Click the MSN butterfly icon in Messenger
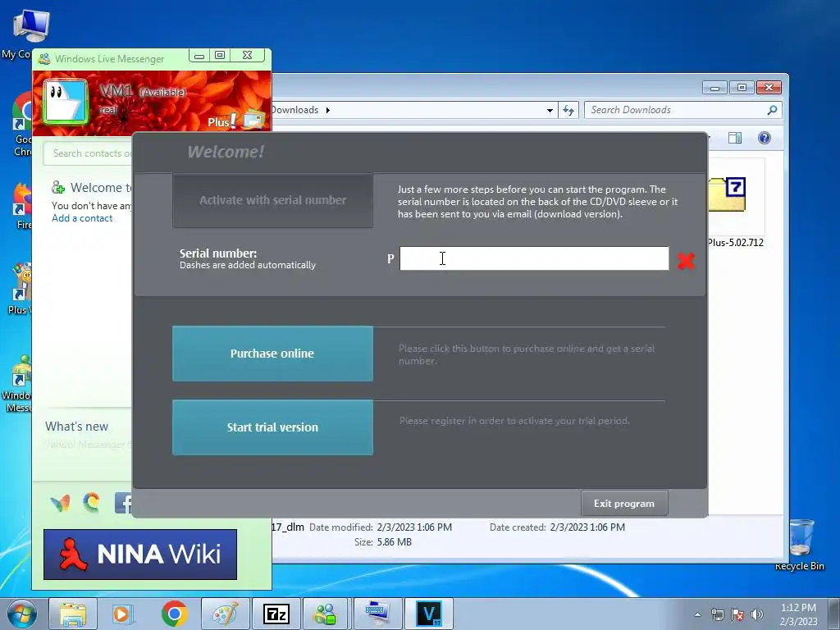 60,503
